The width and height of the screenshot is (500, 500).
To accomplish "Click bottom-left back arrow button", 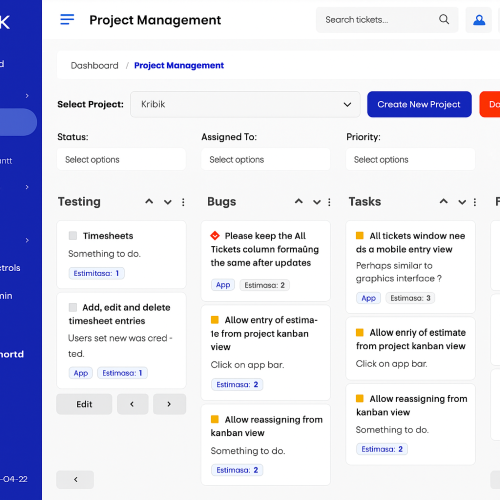I will (75, 479).
